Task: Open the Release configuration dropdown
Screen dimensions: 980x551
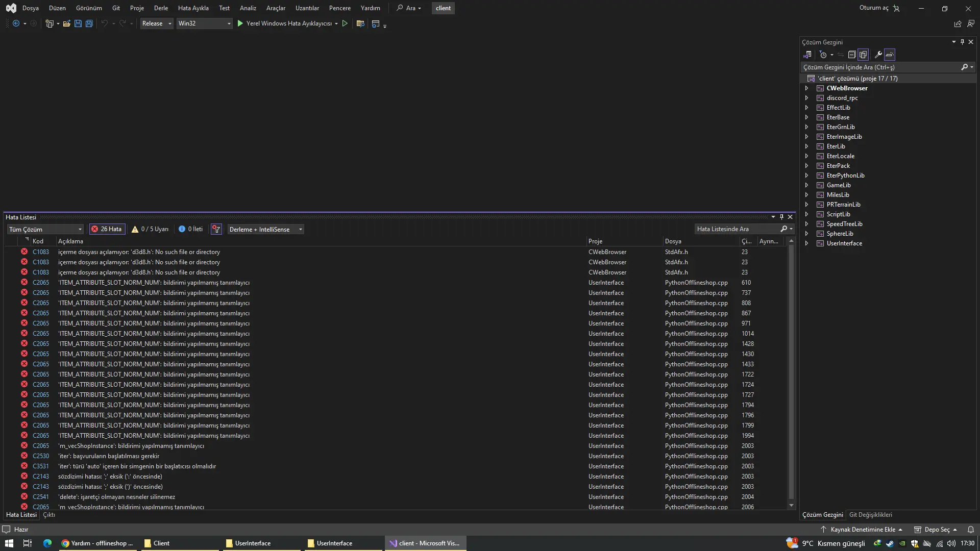Action: (x=156, y=23)
